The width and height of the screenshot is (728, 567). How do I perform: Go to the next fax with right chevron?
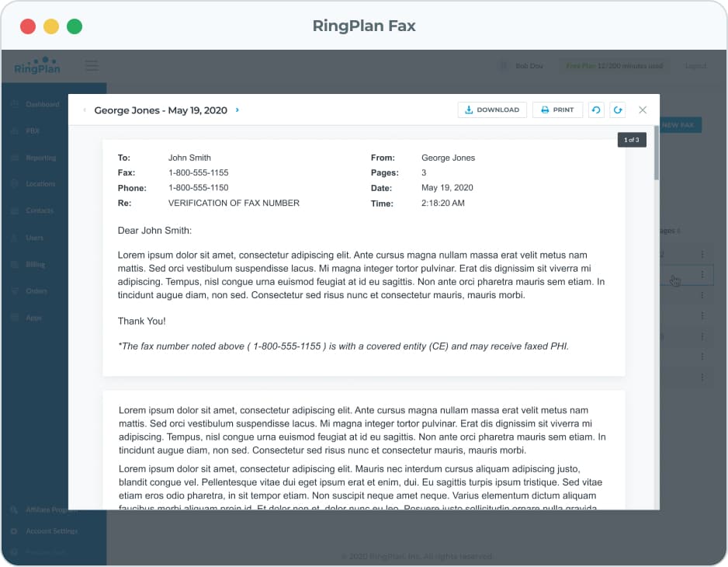(237, 110)
